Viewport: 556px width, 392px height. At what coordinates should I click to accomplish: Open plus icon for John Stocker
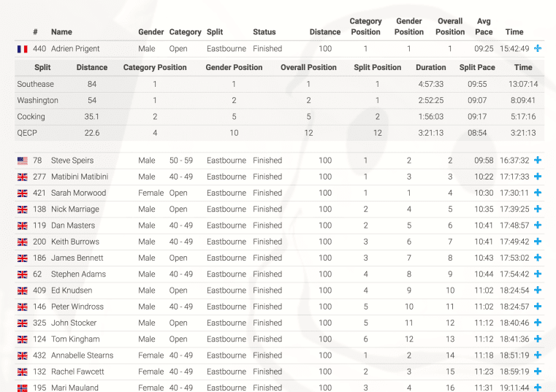(538, 323)
